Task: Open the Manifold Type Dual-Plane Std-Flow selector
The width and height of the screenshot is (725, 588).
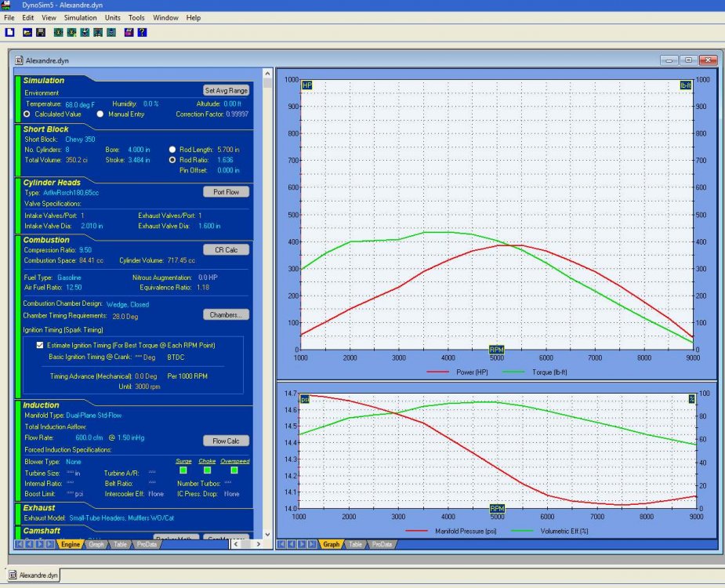Action: pyautogui.click(x=94, y=416)
